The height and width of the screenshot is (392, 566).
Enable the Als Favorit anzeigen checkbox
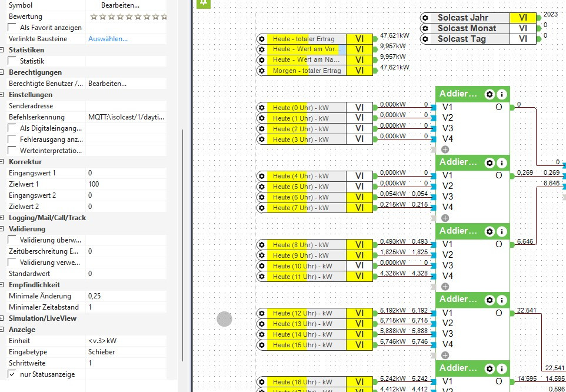pos(12,28)
